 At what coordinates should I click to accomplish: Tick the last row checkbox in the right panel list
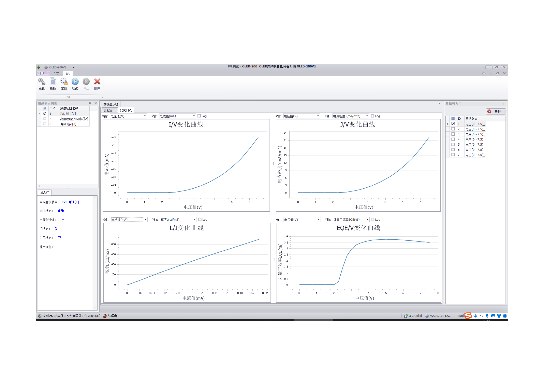click(453, 155)
